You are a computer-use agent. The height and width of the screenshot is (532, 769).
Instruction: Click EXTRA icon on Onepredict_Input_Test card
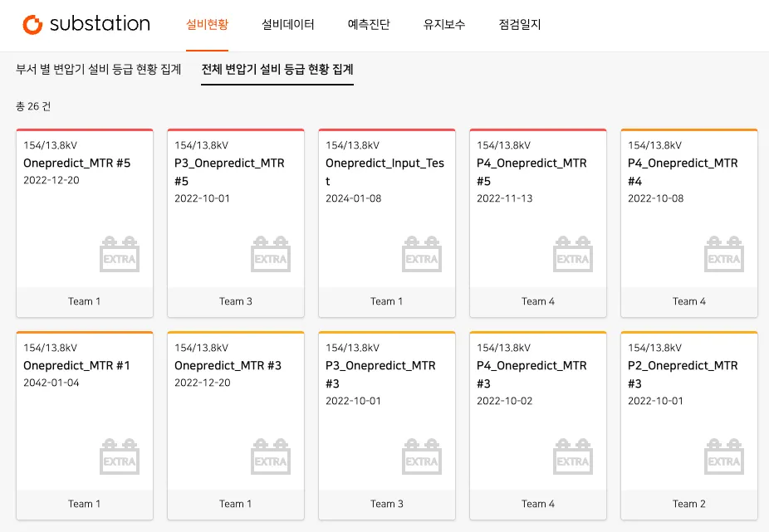pos(422,255)
